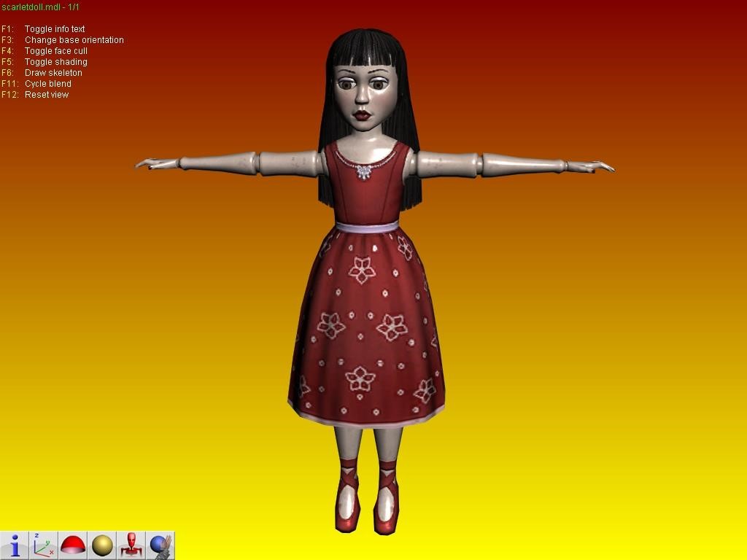Click the 'Toggle shading' F5 entry
Screen dimensions: 747x560
pyautogui.click(x=55, y=62)
